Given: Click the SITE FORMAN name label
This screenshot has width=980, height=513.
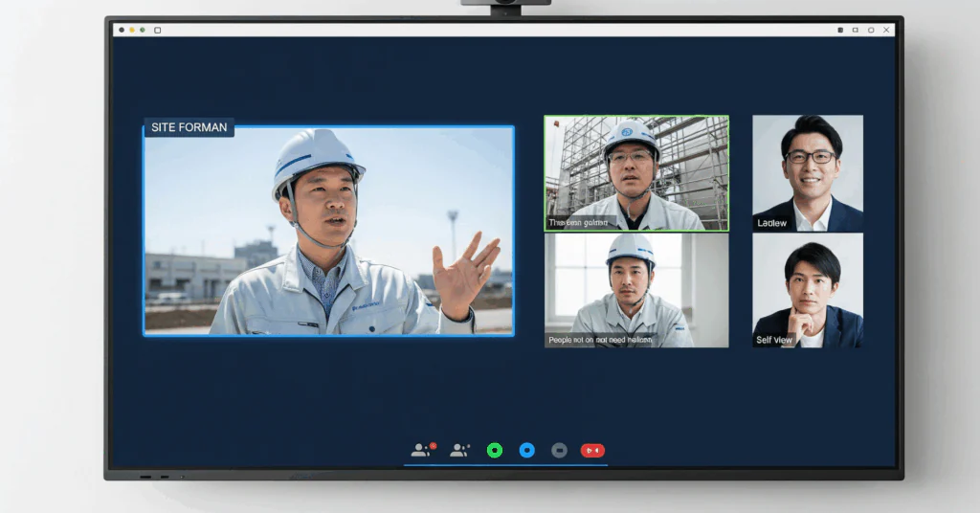Looking at the screenshot, I should coord(189,127).
